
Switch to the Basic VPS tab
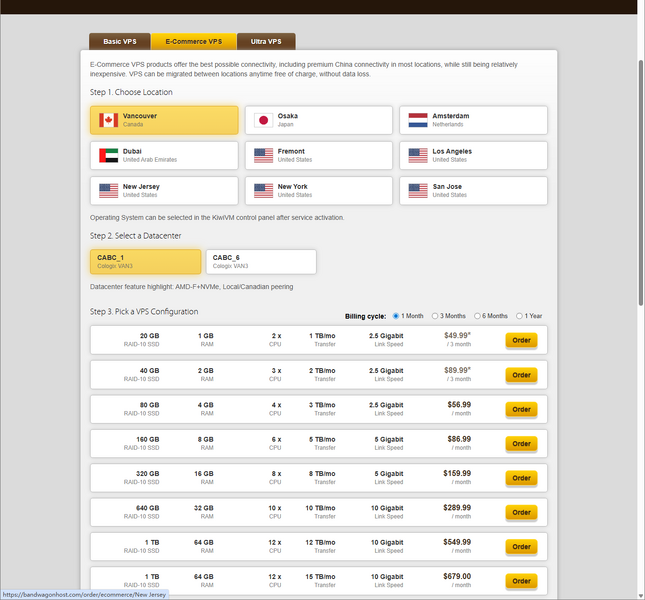120,42
